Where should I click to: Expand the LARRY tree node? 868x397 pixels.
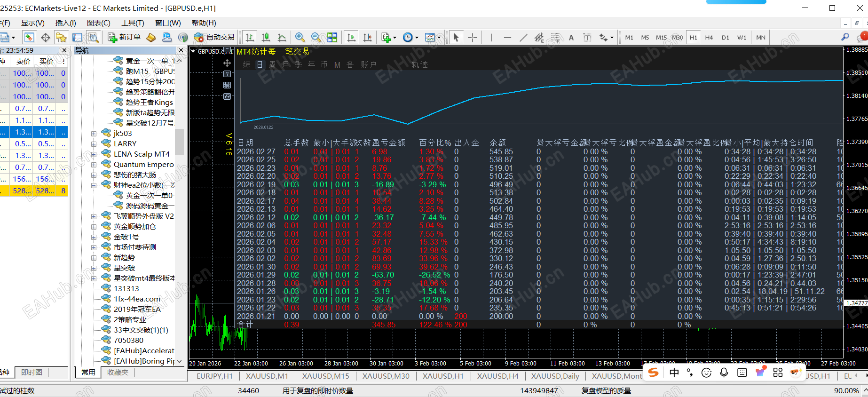[x=94, y=144]
